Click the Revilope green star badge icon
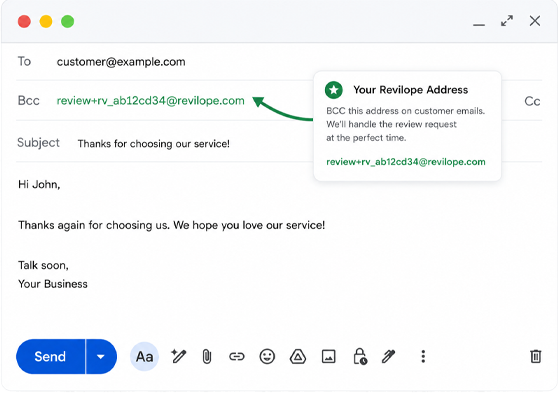The height and width of the screenshot is (394, 558). point(334,90)
